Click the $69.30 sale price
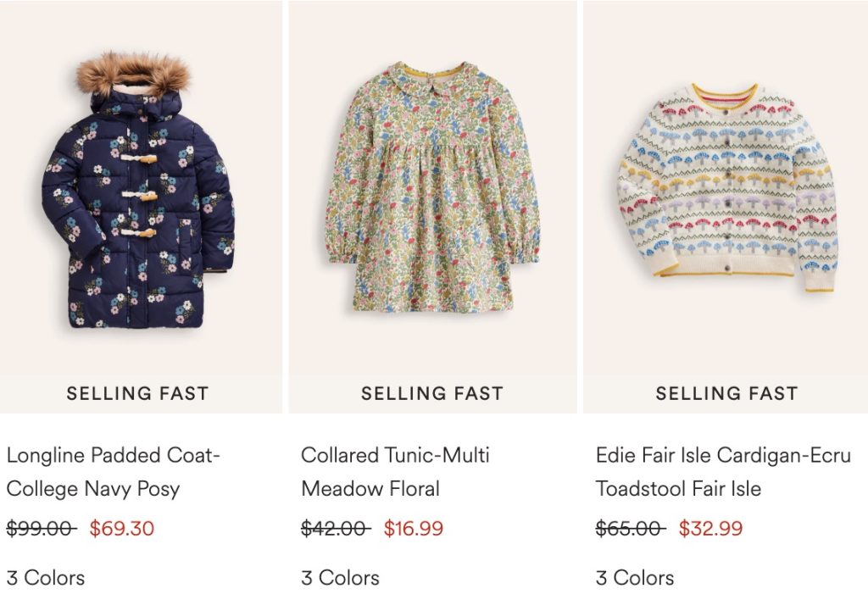Screen dimensions: 868x594 122,529
